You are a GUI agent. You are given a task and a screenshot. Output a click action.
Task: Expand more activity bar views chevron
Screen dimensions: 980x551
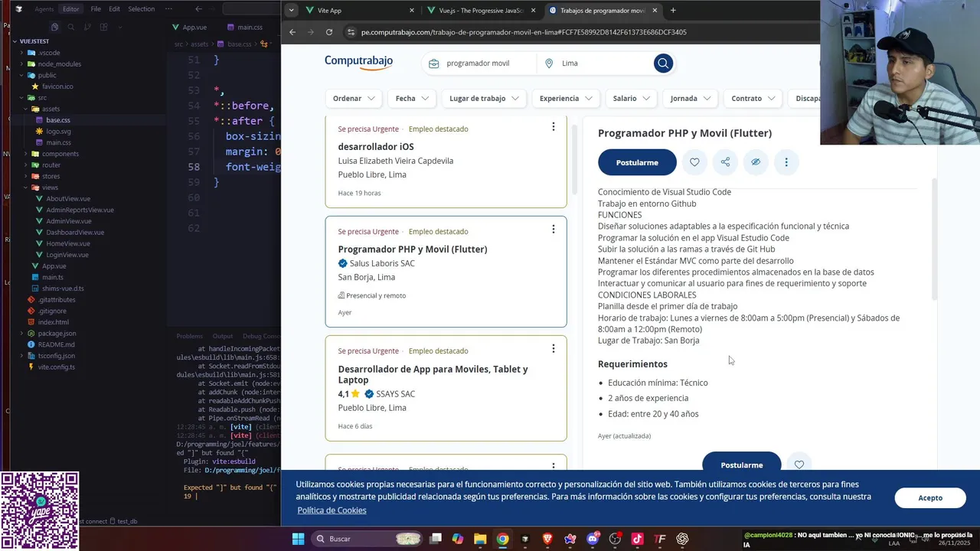tap(119, 27)
